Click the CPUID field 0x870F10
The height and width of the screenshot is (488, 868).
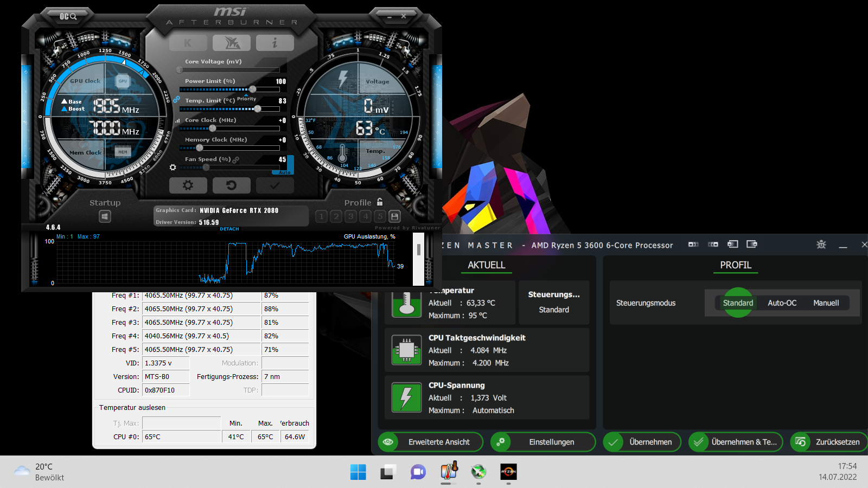point(166,390)
